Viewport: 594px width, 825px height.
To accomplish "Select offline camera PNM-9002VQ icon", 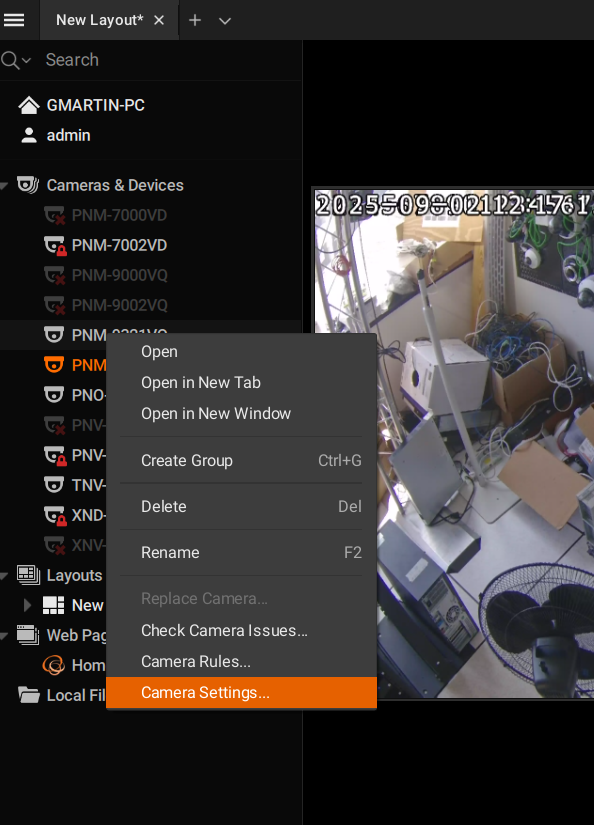I will click(x=54, y=305).
